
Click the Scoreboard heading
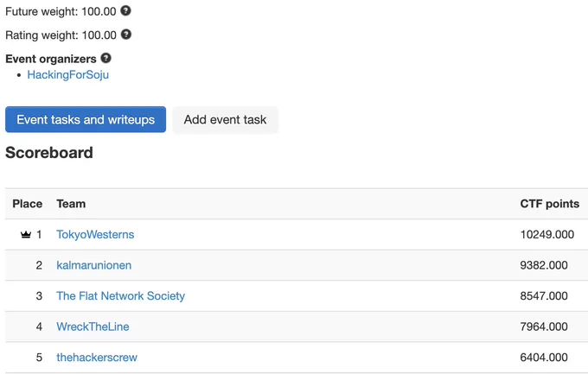click(x=49, y=153)
